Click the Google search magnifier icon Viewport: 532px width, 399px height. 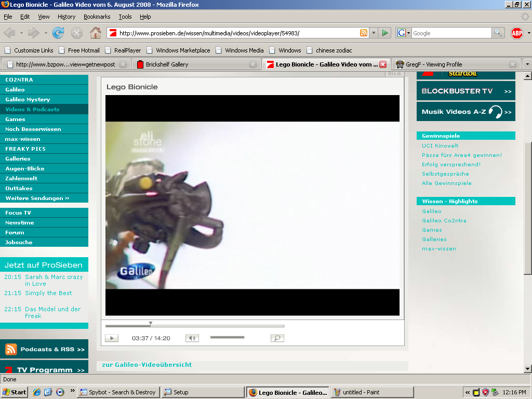497,33
